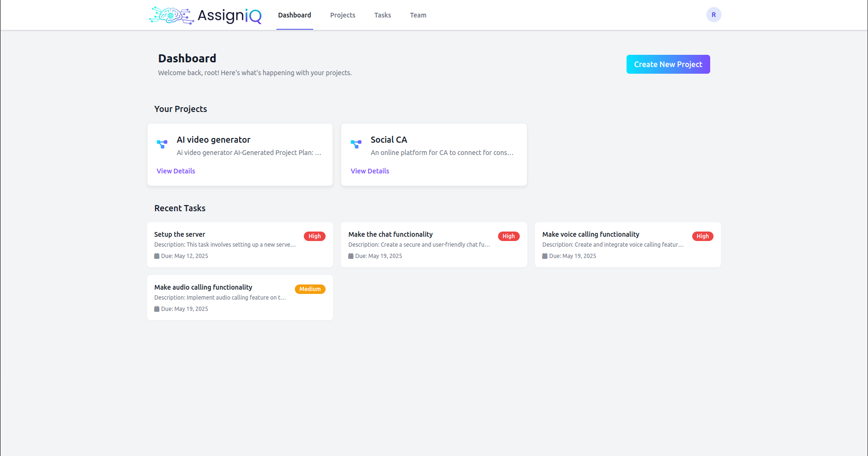View Details of AI video generator
868x456 pixels.
coord(176,171)
